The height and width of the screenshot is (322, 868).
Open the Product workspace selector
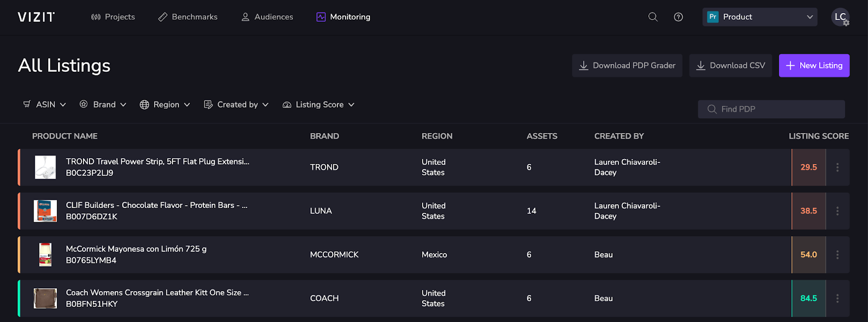tap(759, 17)
